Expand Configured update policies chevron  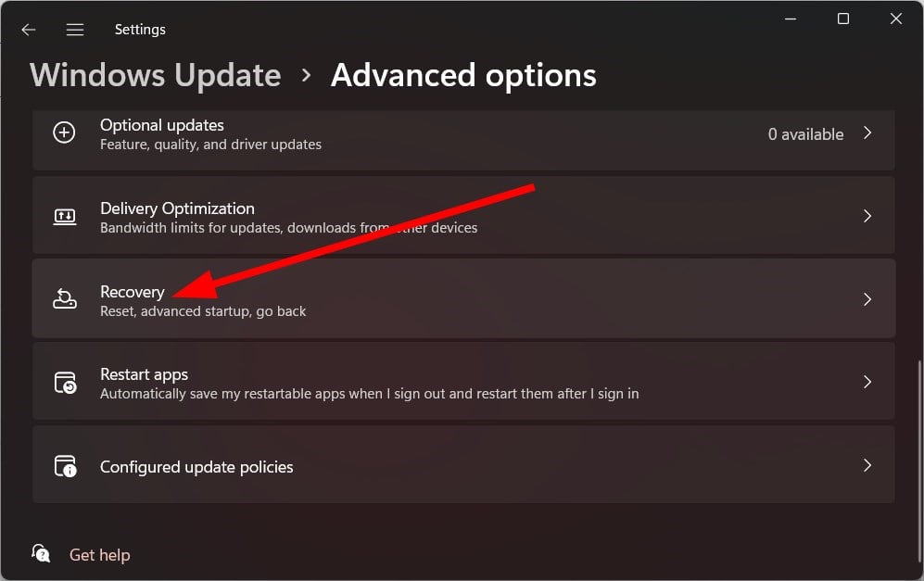(x=867, y=465)
